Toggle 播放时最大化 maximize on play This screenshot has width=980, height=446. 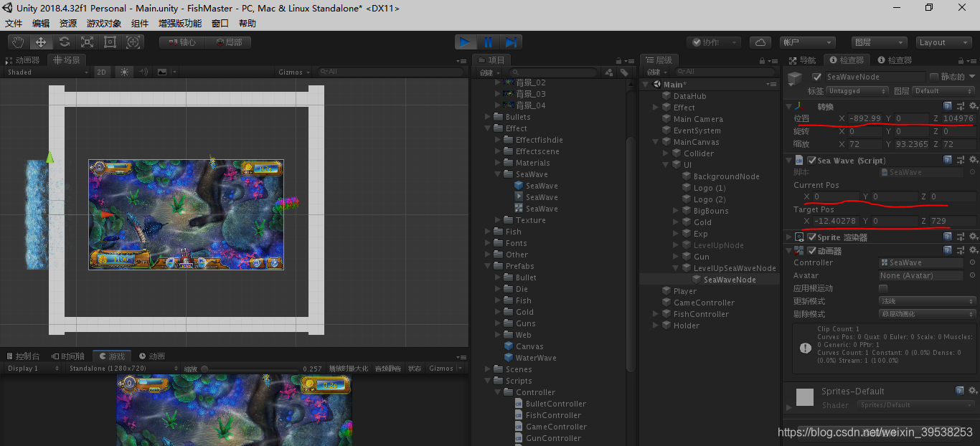[x=348, y=368]
